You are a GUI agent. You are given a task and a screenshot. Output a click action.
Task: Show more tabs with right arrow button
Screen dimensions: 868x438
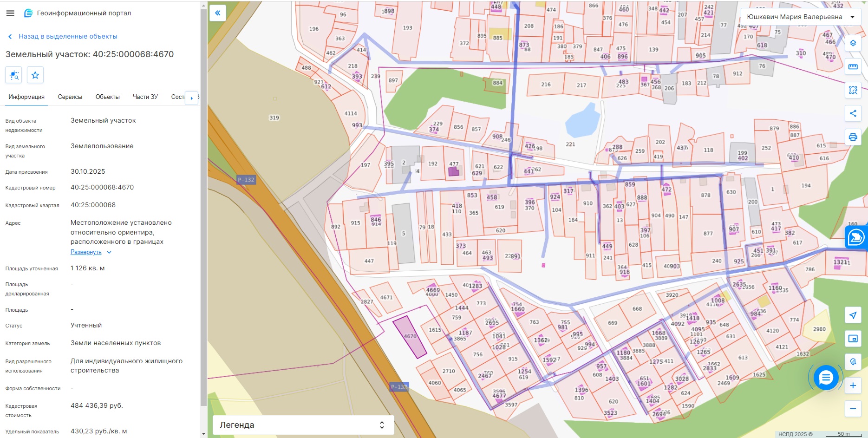(x=191, y=98)
